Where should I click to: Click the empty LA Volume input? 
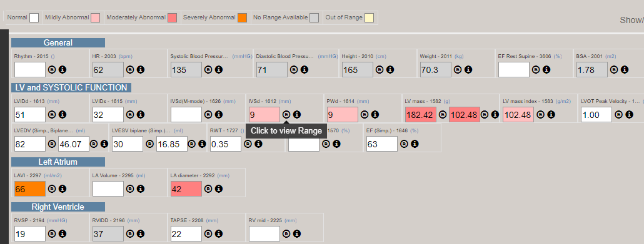pyautogui.click(x=108, y=189)
